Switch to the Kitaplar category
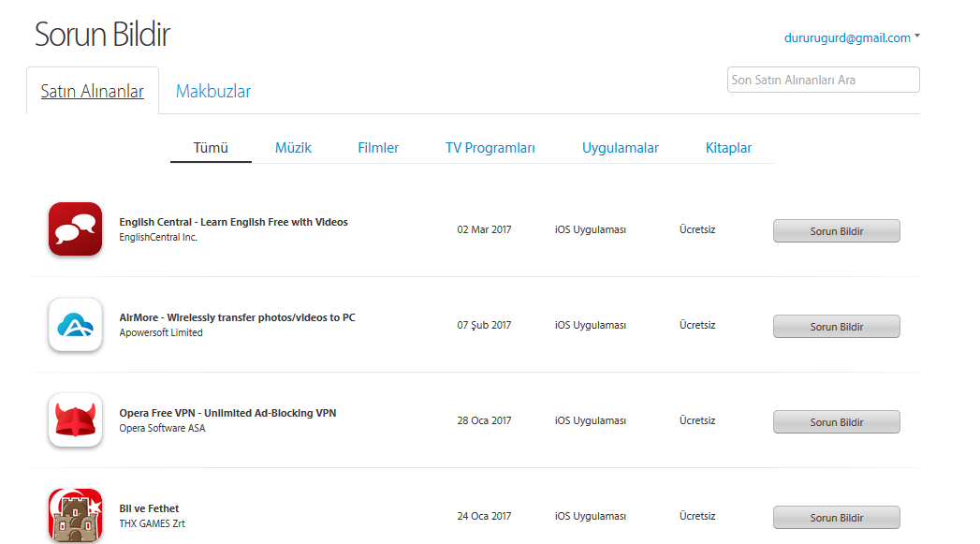 coord(728,148)
